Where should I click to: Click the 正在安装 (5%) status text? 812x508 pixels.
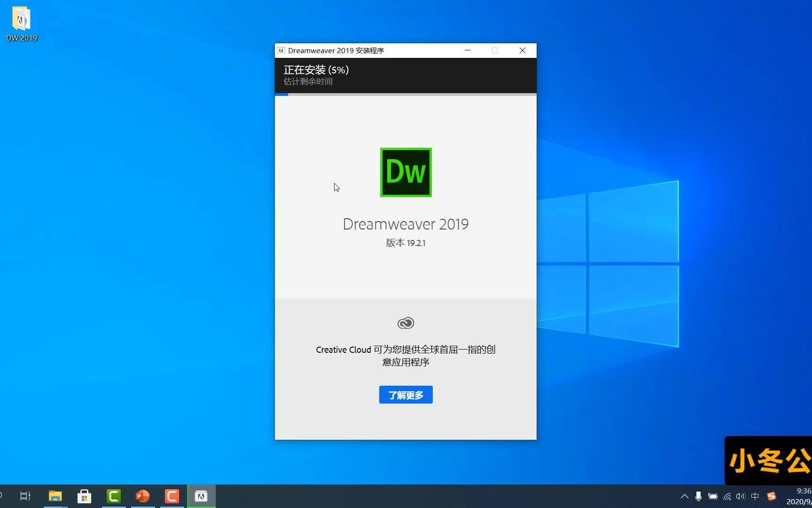316,70
